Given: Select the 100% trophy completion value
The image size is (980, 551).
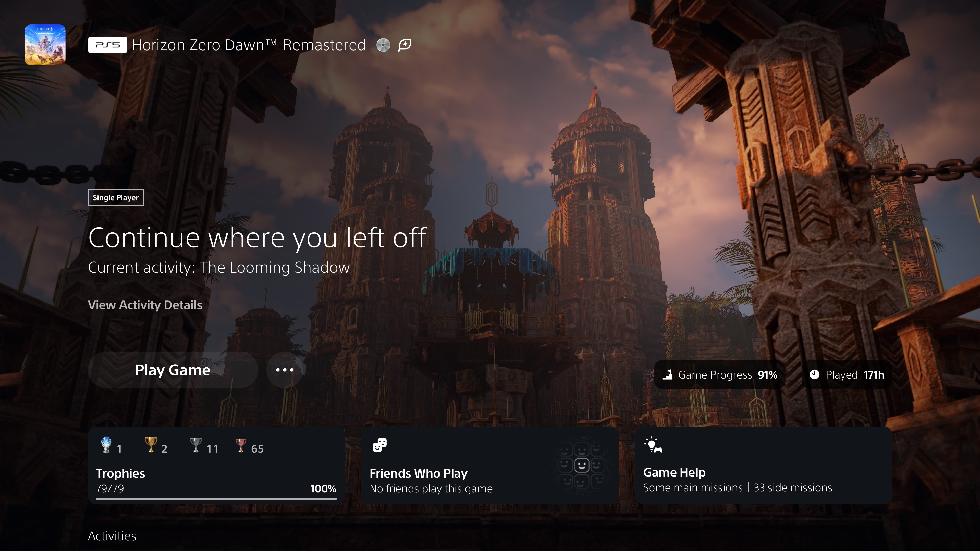Looking at the screenshot, I should [323, 488].
